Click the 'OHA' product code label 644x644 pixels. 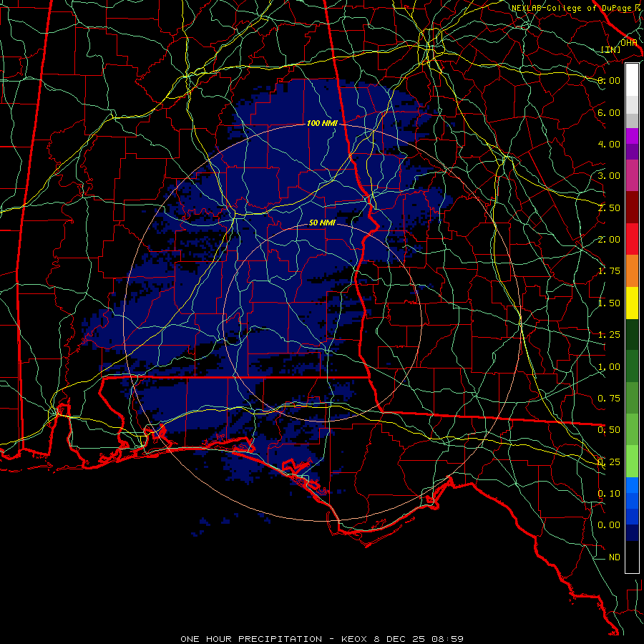coord(628,43)
